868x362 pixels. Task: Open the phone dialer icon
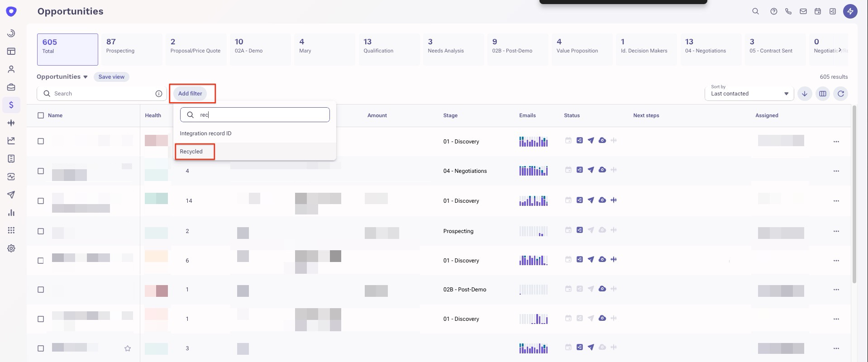click(788, 11)
